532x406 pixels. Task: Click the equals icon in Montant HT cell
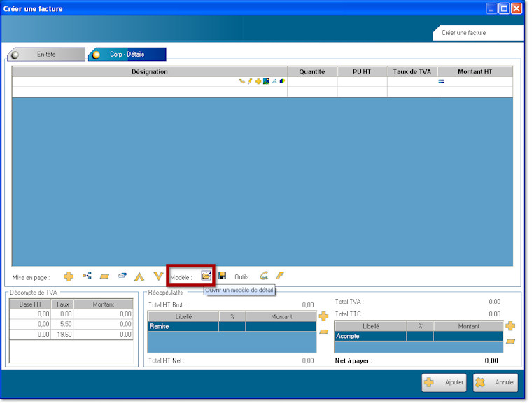[442, 81]
